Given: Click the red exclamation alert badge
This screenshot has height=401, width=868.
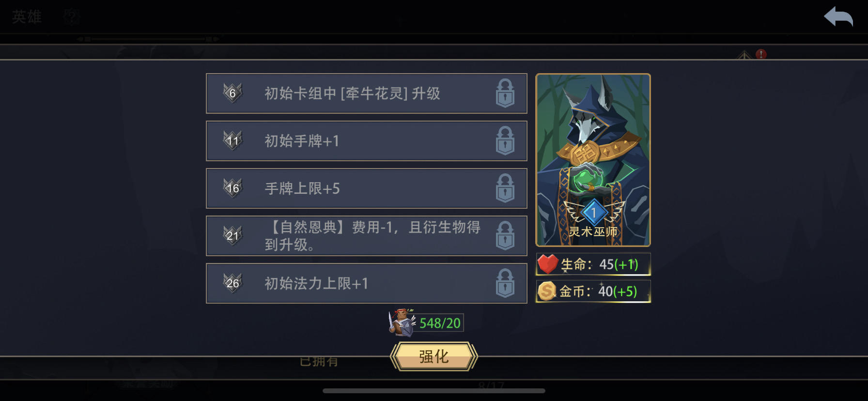Looking at the screenshot, I should (761, 54).
